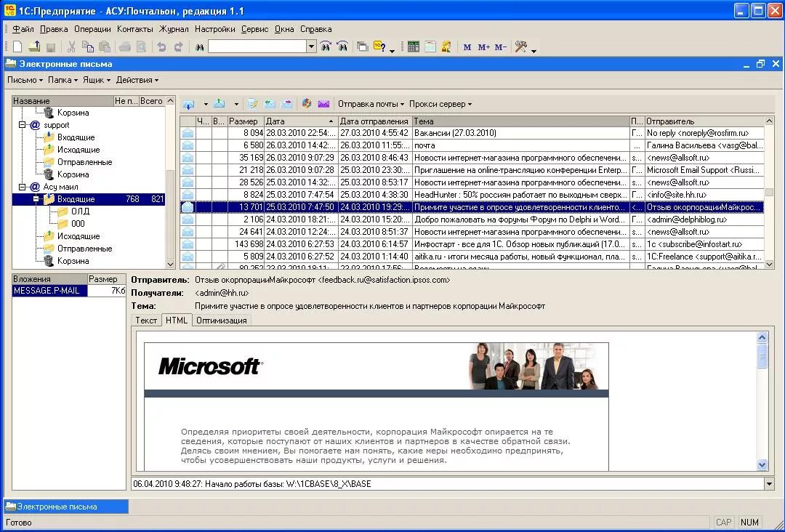Click the HTML preview scroll down arrow
This screenshot has height=532, width=785.
coord(762,465)
